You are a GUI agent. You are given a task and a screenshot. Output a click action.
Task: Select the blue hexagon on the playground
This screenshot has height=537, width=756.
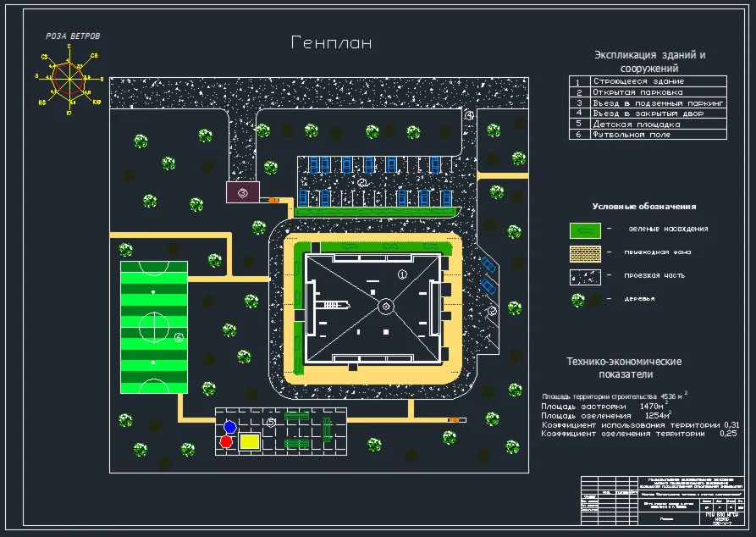point(230,427)
